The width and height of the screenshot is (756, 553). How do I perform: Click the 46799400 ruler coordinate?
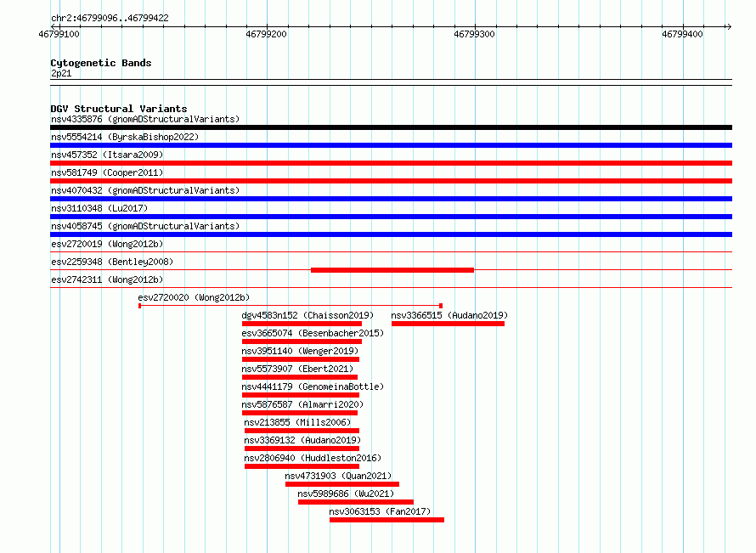[682, 34]
